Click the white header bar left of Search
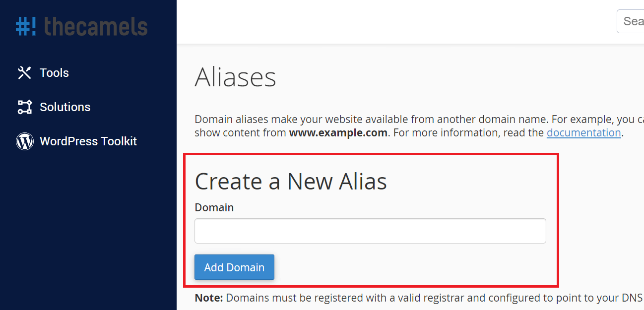Viewport: 644px width, 310px height. (396, 22)
